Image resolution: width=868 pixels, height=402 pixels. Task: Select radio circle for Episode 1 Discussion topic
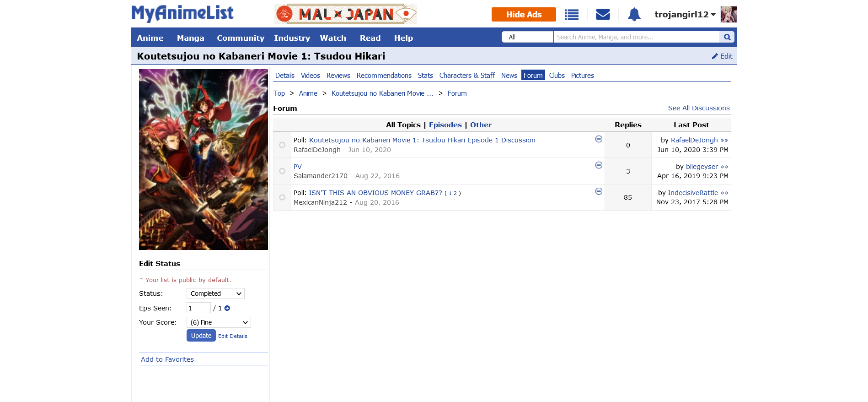282,145
